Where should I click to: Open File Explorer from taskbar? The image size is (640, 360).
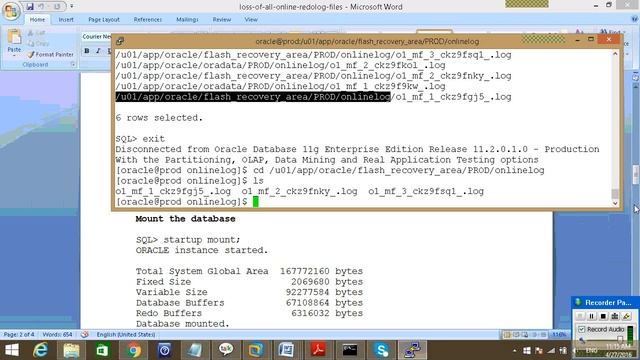point(71,350)
